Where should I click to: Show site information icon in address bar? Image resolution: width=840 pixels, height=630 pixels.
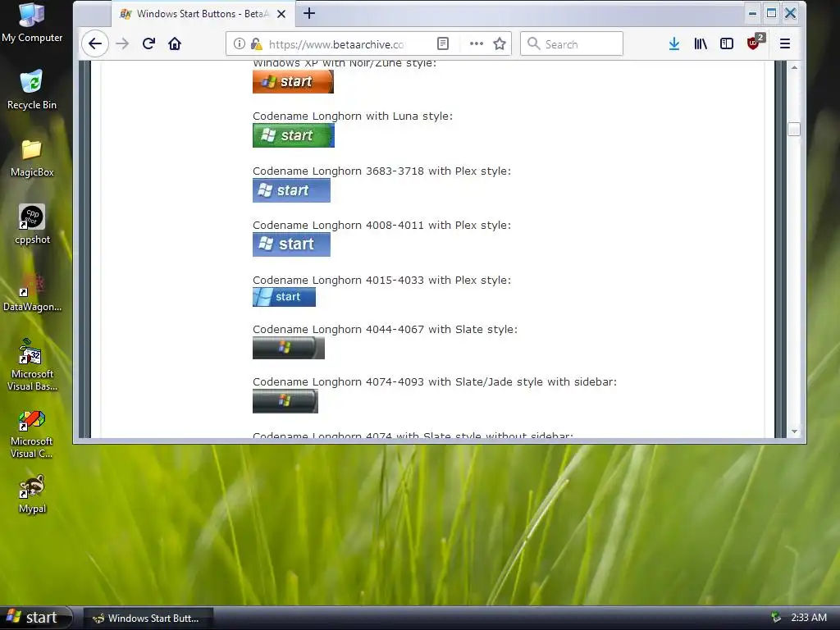point(239,44)
